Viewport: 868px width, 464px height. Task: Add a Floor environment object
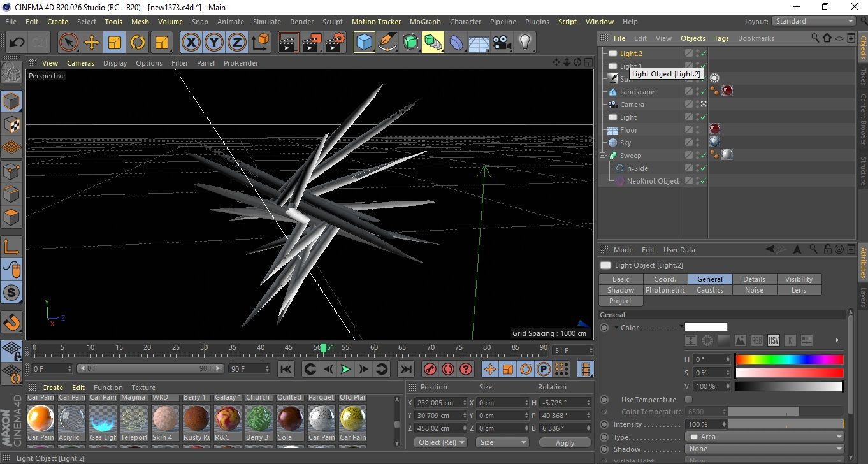pyautogui.click(x=479, y=43)
